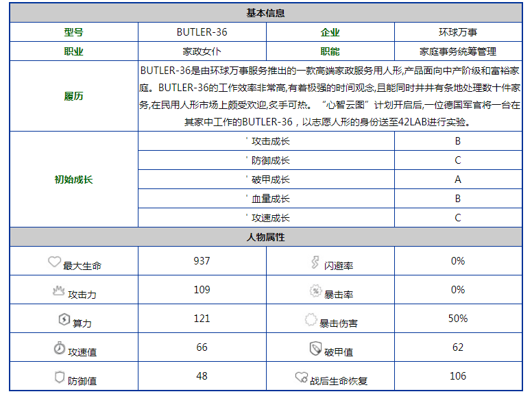The image size is (532, 394).
Task: Click the heart recovery icon beside 战后生命恢复
Action: [301, 377]
